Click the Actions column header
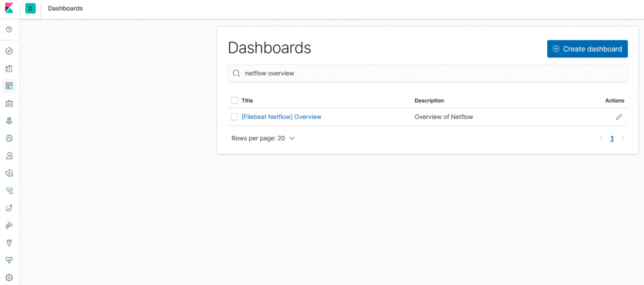644x285 pixels. [614, 101]
